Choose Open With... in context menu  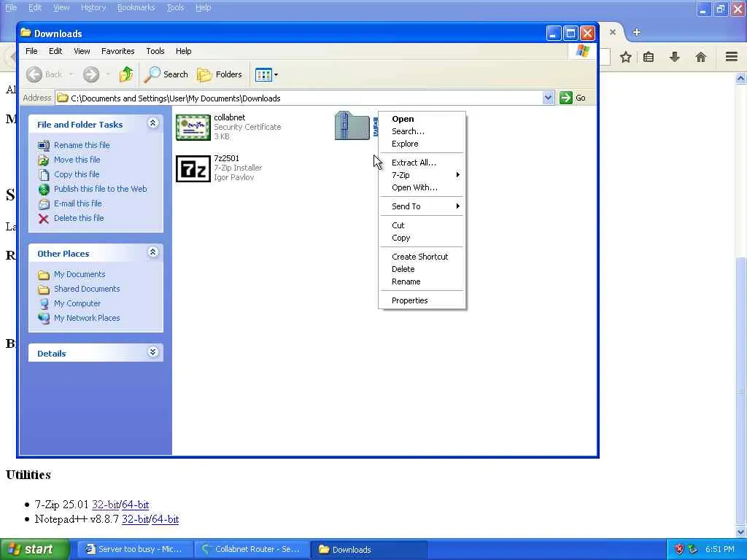(422, 187)
